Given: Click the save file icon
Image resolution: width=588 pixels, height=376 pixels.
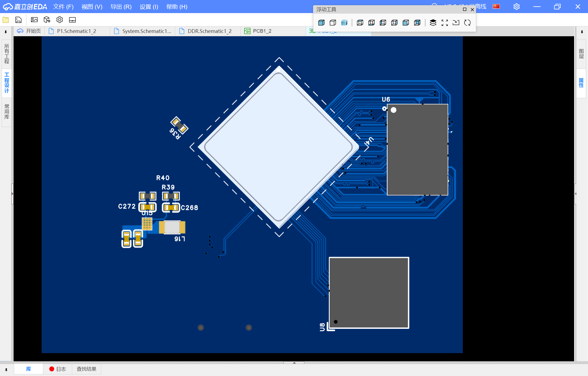Looking at the screenshot, I should 18,20.
